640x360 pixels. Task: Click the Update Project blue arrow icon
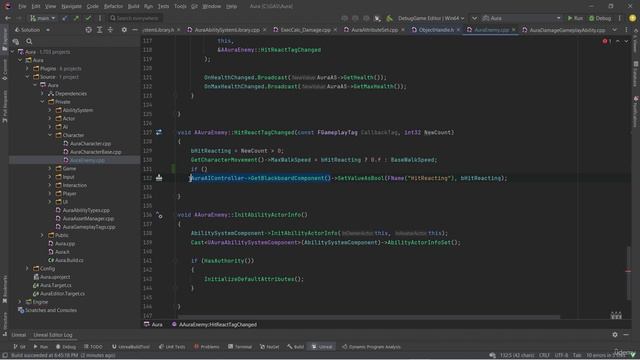point(65,18)
